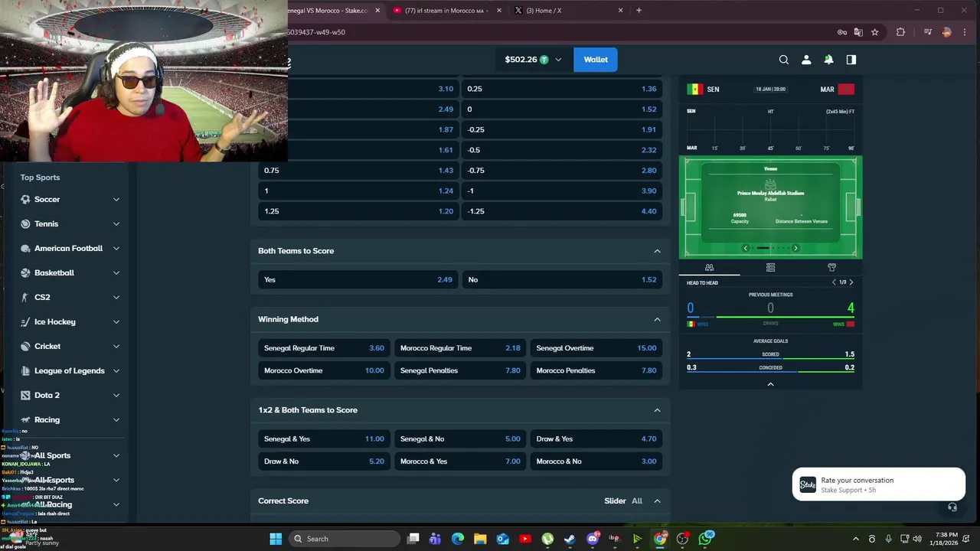Collapse the Both Teams to Score section

point(657,251)
